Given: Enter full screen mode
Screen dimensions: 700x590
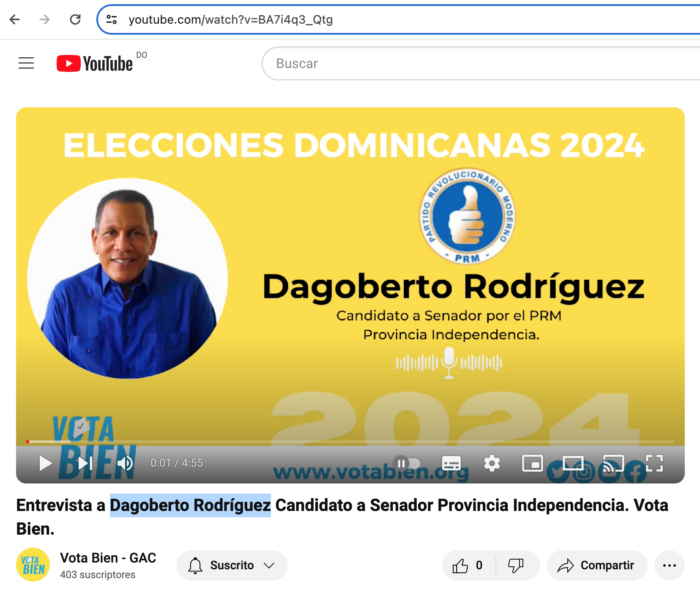Looking at the screenshot, I should point(654,463).
